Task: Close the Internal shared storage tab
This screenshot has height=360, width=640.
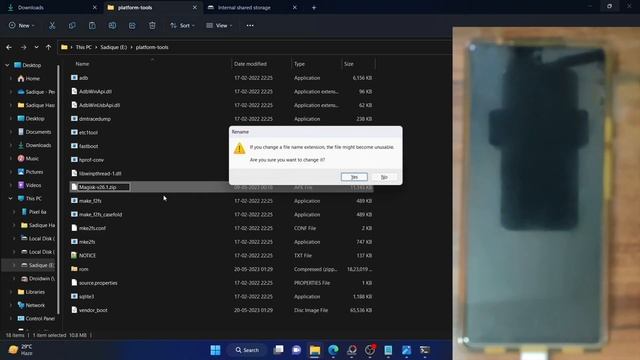Action: pos(295,7)
